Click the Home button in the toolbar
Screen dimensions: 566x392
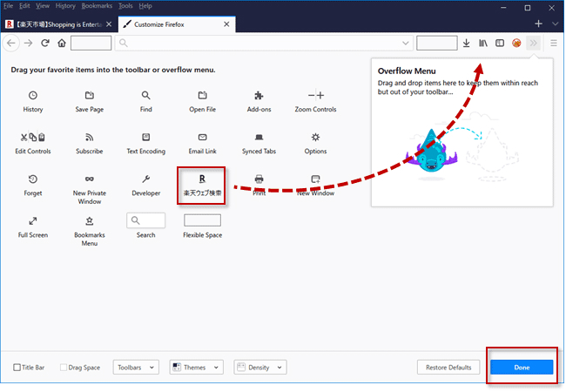tap(62, 44)
